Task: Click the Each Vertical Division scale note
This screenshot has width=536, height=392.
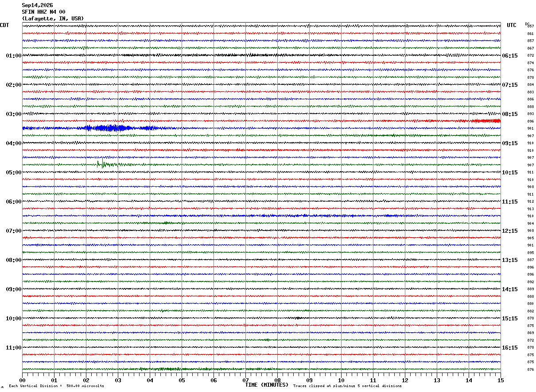Action: [56, 386]
